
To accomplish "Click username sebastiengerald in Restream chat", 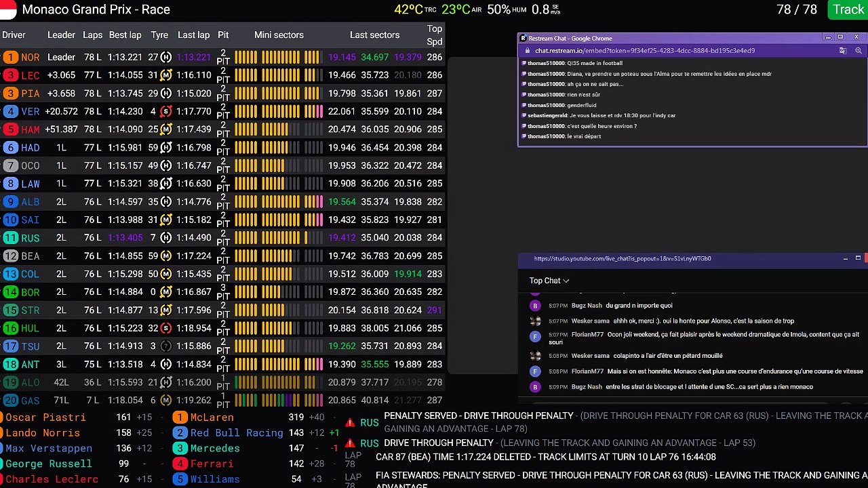I will coord(547,115).
